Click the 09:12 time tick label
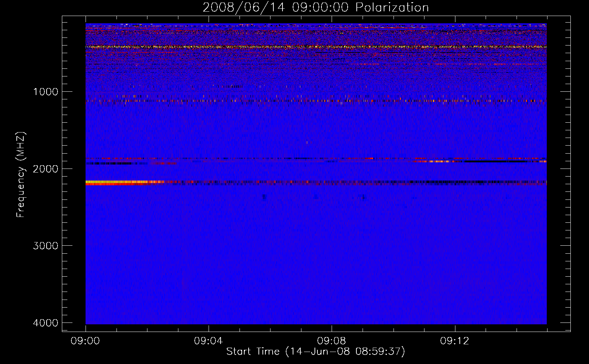The height and width of the screenshot is (364, 589). pos(455,341)
